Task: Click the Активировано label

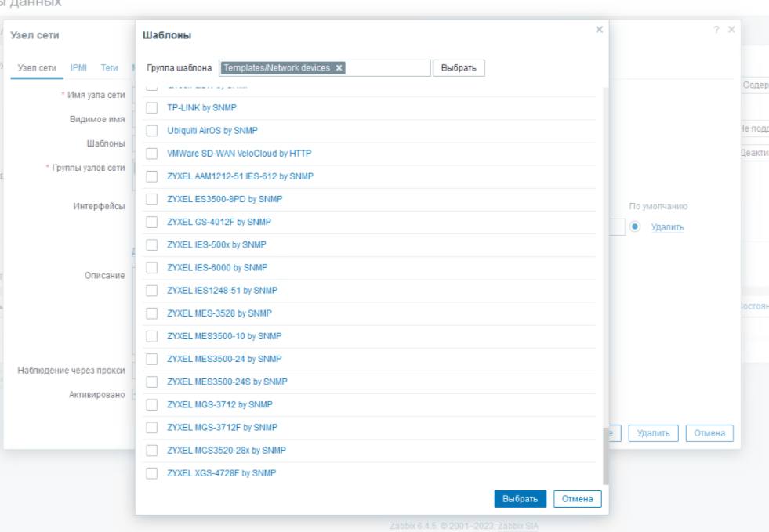Action: click(x=96, y=395)
